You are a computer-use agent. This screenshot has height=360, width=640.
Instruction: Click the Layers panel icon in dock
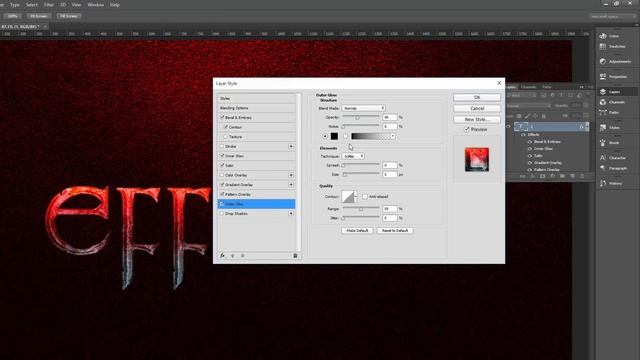[x=603, y=91]
